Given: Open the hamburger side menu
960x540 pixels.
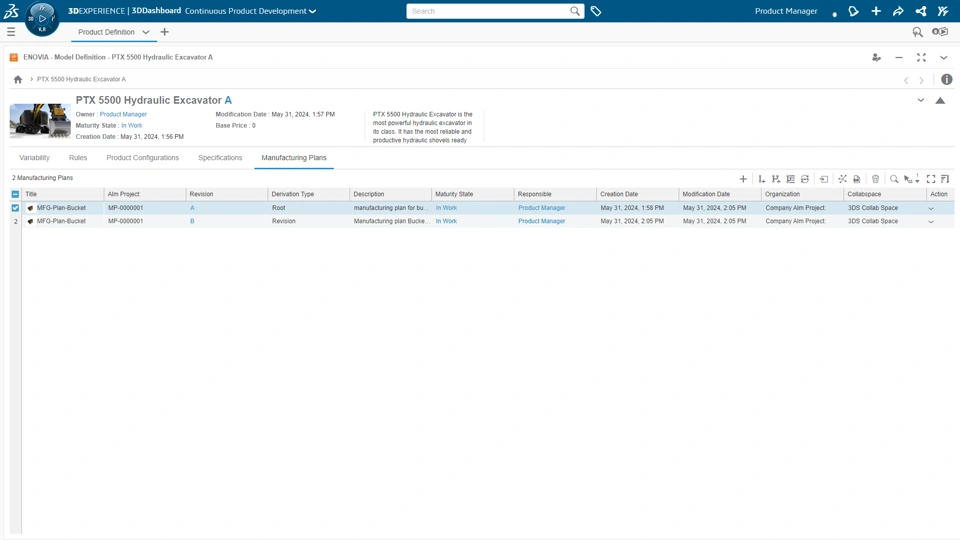Looking at the screenshot, I should point(11,32).
